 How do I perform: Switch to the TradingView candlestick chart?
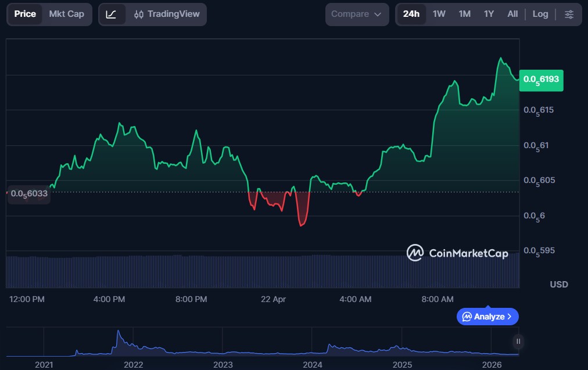pos(166,14)
